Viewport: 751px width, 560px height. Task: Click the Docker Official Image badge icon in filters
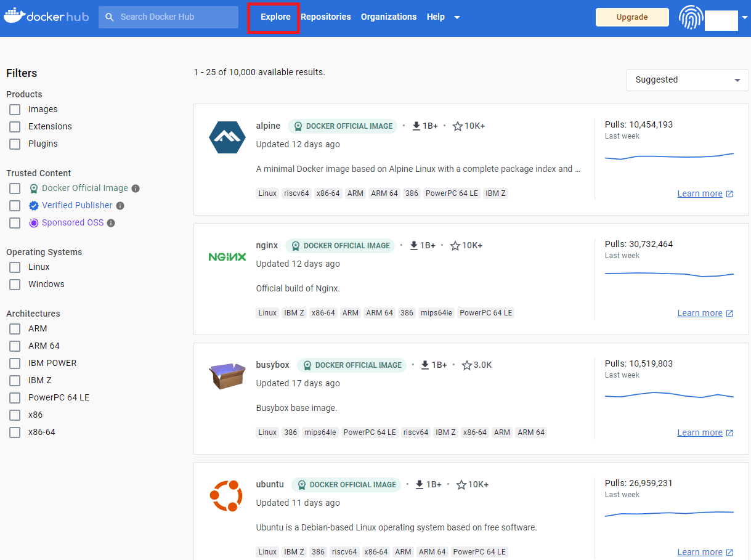(34, 189)
